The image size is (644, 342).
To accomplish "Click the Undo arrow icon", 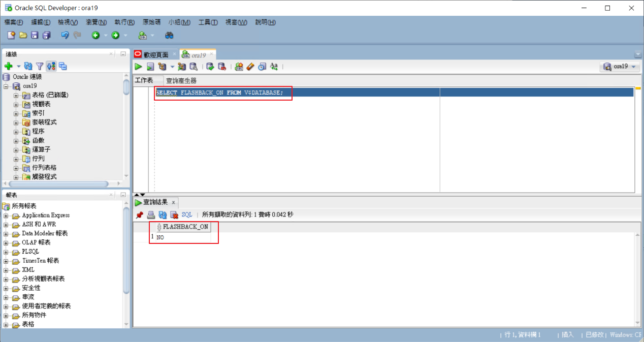I will coord(65,35).
